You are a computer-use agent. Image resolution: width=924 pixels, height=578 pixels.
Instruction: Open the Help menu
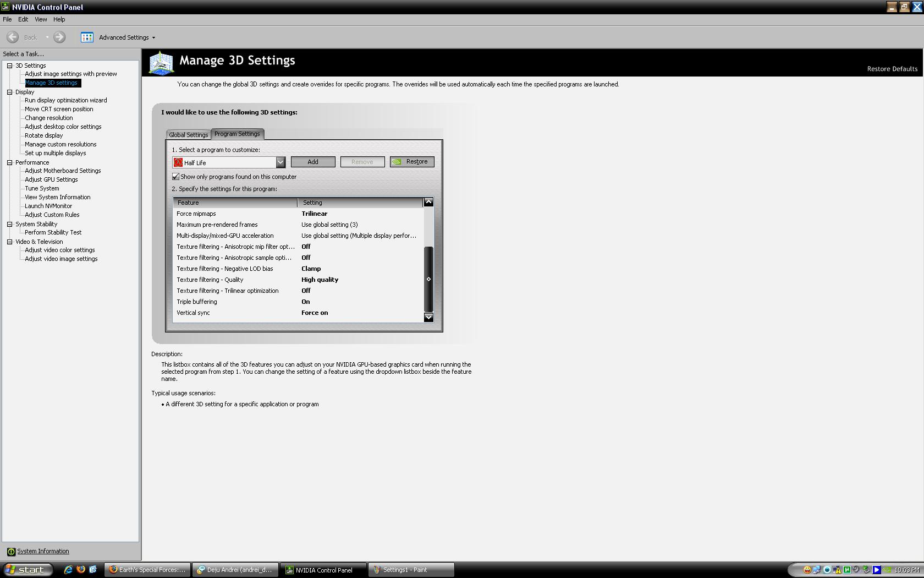coord(59,19)
